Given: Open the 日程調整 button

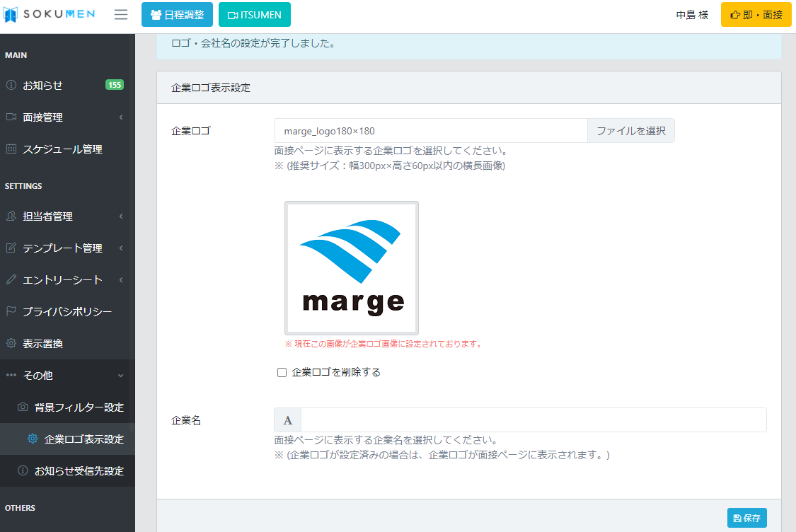Looking at the screenshot, I should click(177, 15).
